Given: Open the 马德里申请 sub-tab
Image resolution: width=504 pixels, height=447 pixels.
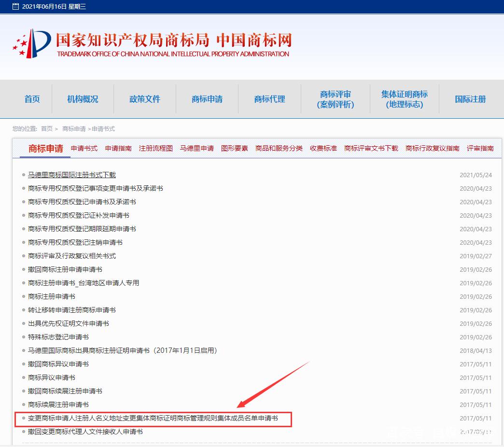Looking at the screenshot, I should coord(196,148).
